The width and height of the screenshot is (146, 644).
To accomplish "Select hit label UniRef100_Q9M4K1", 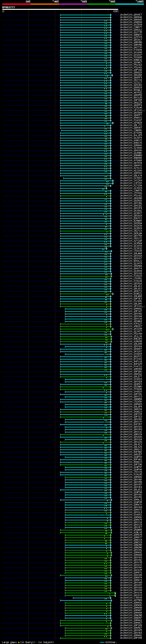I will [x=131, y=620].
